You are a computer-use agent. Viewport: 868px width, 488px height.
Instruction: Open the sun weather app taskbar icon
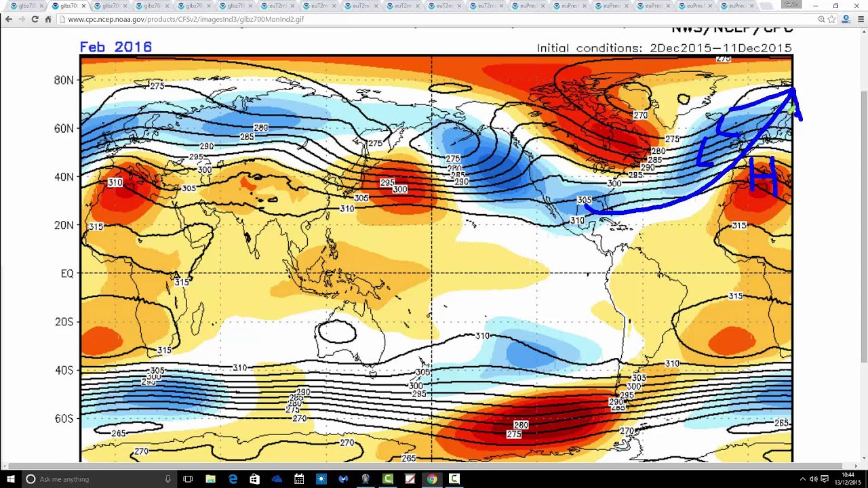[x=321, y=479]
